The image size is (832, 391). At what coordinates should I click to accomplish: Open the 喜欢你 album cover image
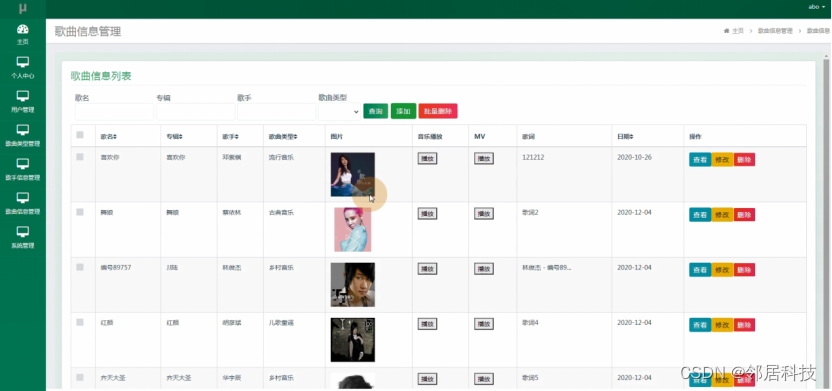tap(353, 175)
